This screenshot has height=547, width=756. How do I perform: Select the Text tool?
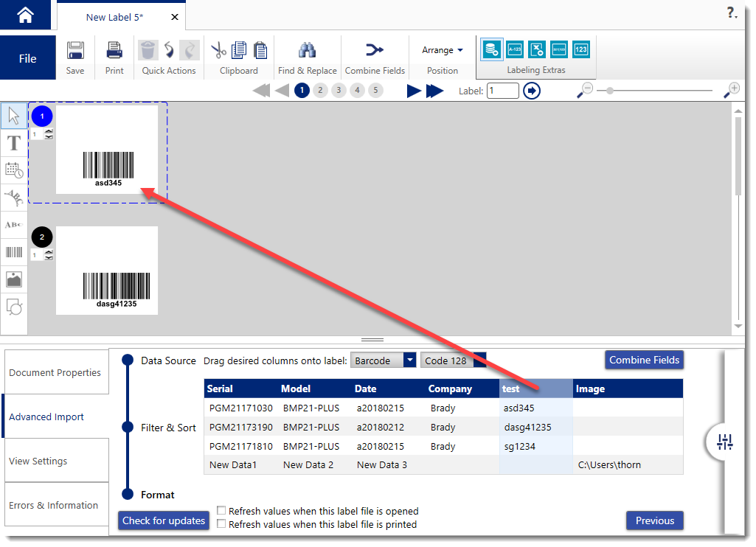(x=14, y=143)
